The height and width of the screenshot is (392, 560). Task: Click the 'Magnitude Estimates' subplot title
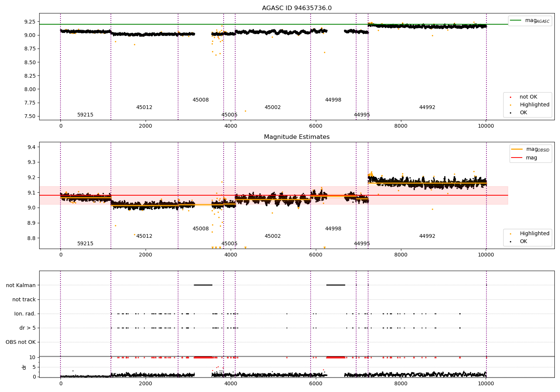pyautogui.click(x=296, y=137)
